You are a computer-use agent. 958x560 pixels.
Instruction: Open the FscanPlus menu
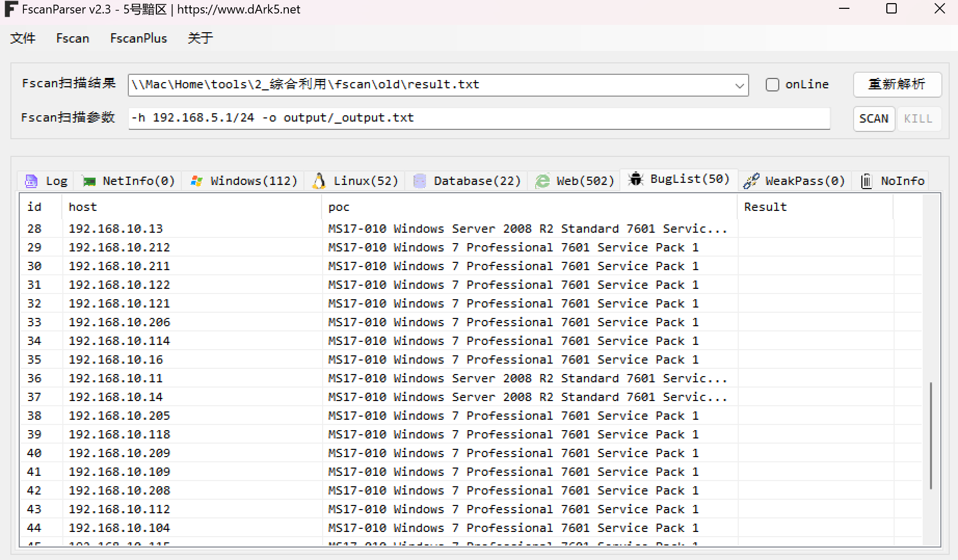click(139, 38)
